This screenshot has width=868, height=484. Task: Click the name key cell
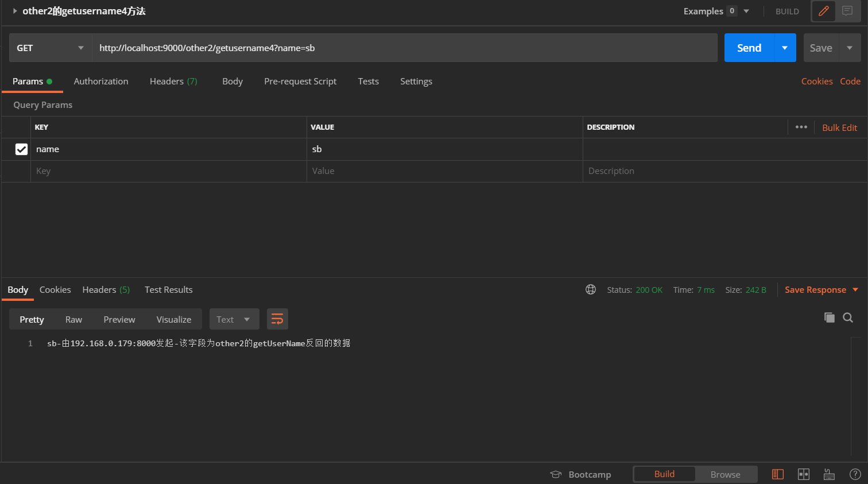pyautogui.click(x=169, y=149)
